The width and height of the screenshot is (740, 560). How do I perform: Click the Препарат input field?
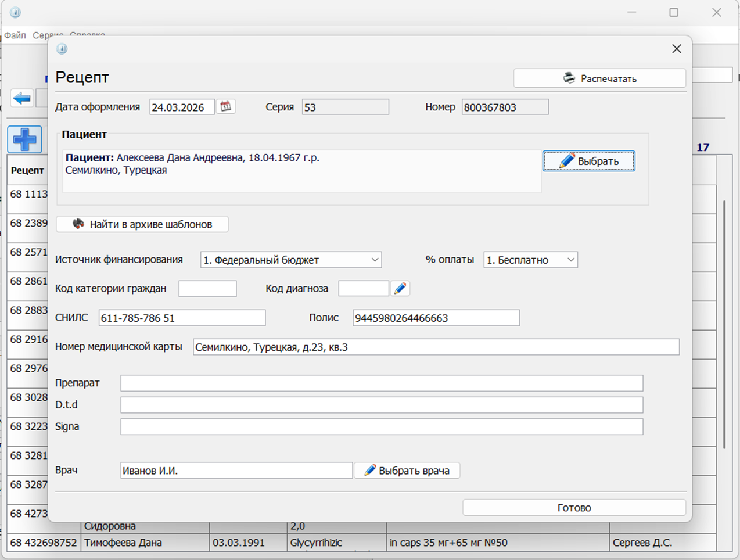(381, 383)
